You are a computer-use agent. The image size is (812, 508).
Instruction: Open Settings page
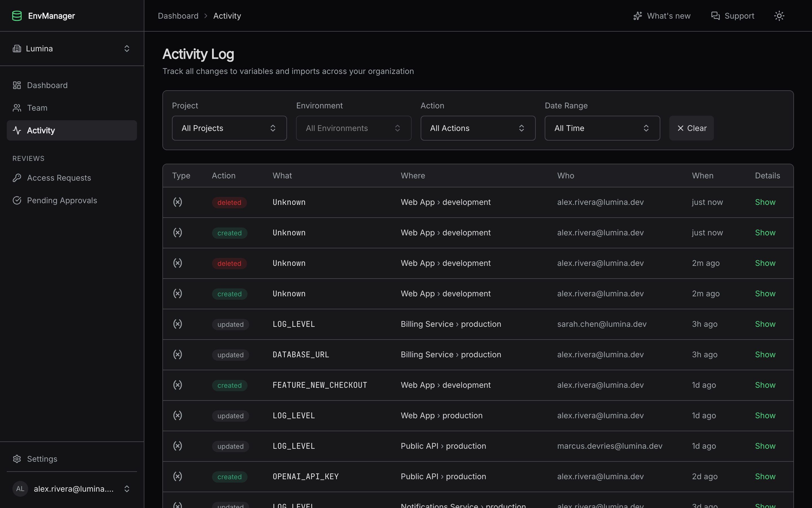(72, 459)
